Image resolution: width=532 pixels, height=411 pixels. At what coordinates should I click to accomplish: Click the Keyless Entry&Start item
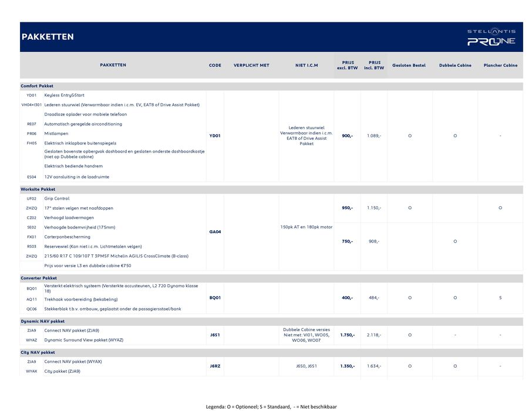click(x=64, y=95)
